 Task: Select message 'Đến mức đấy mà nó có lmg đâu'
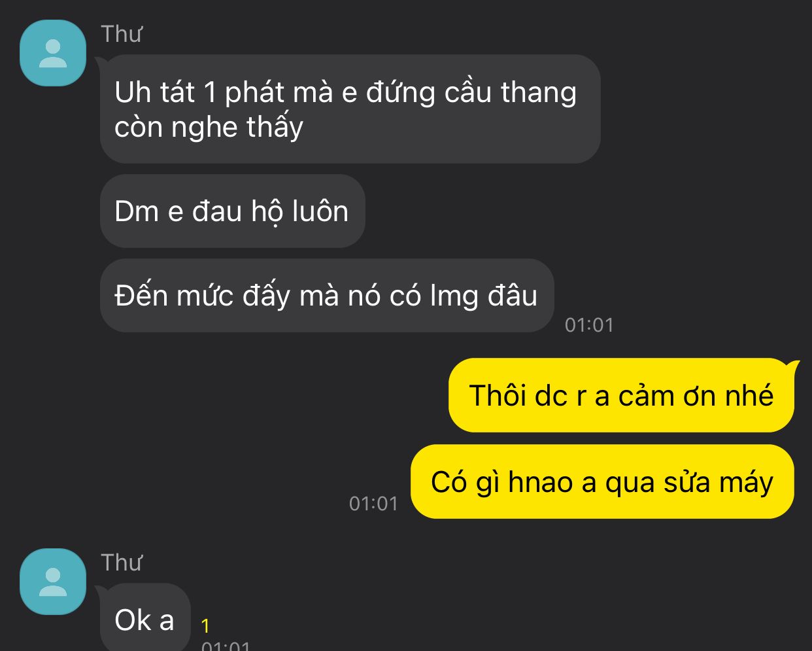(x=327, y=295)
